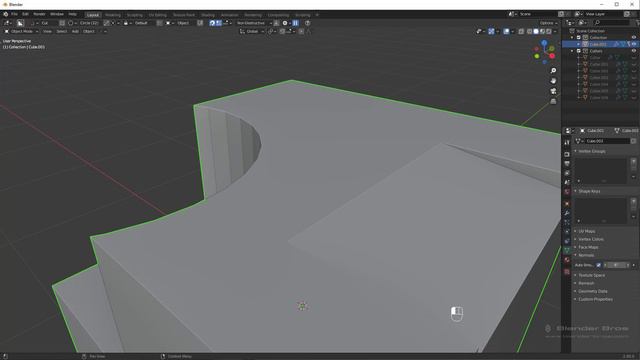Expand the Custom Properties panel
The image size is (640, 360).
click(595, 300)
